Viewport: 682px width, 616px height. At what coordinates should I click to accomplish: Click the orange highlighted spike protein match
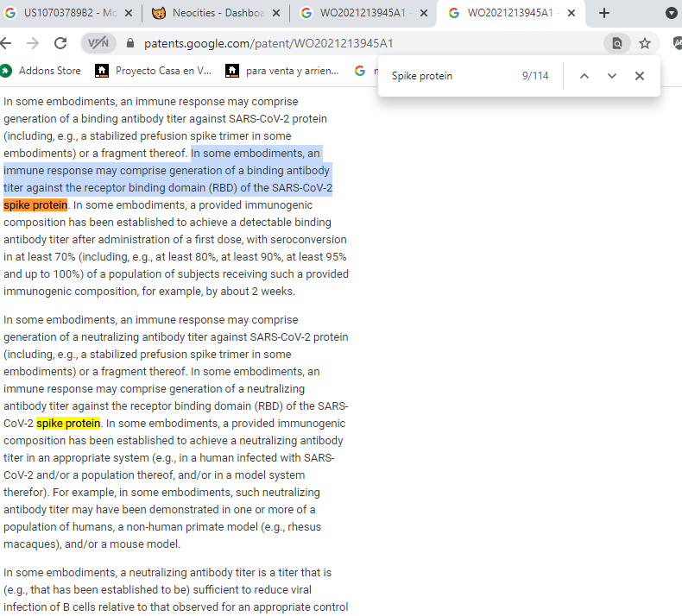click(35, 205)
